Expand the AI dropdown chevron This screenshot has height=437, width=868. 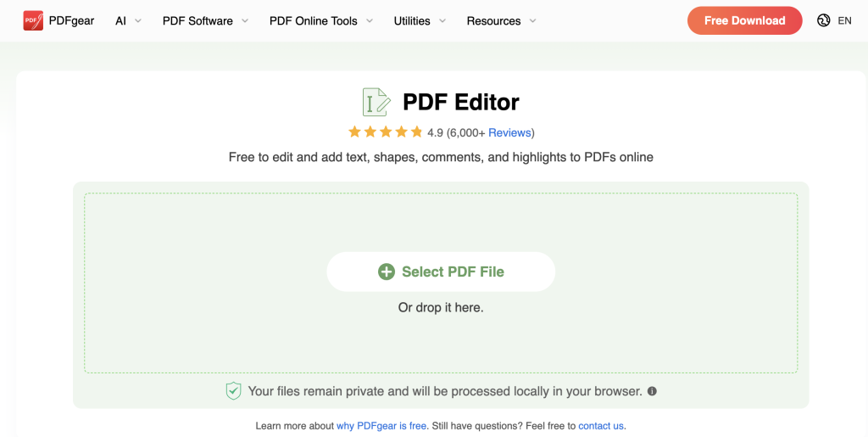coord(138,21)
